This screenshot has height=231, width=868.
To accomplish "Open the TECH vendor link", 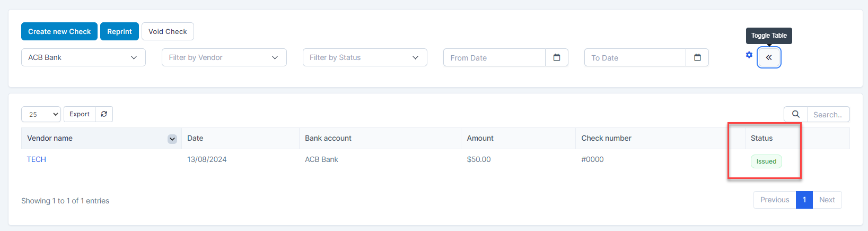I will 37,159.
